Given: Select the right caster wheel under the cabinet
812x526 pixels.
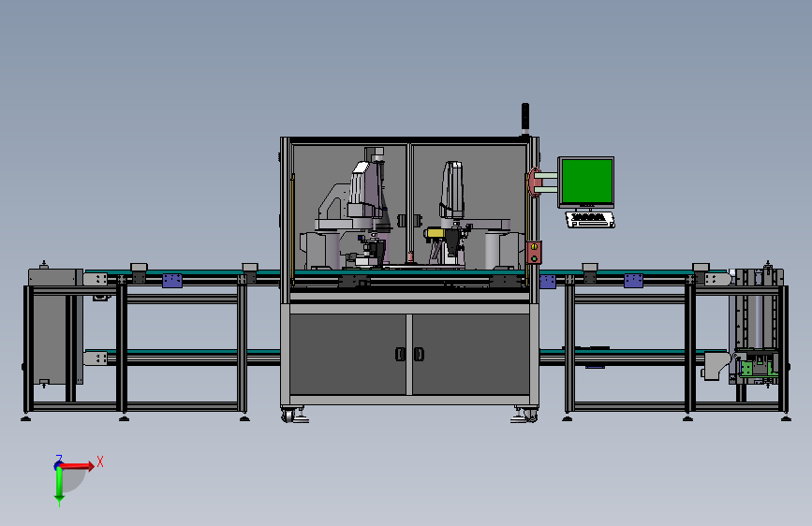Looking at the screenshot, I should click(x=530, y=415).
